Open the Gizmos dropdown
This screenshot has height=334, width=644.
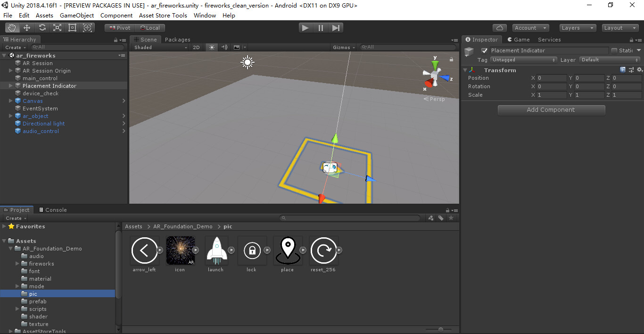(x=344, y=47)
